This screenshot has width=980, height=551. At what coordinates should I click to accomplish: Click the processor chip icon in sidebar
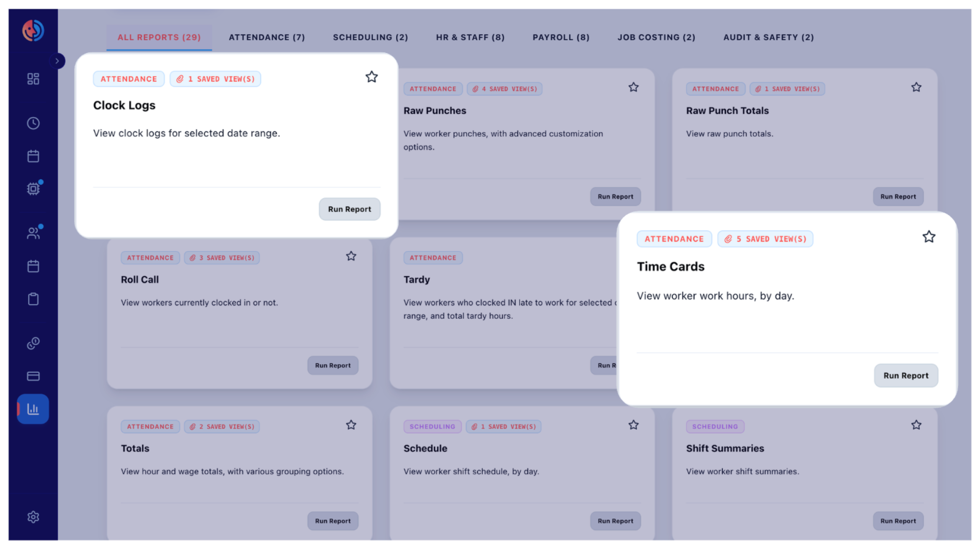33,189
